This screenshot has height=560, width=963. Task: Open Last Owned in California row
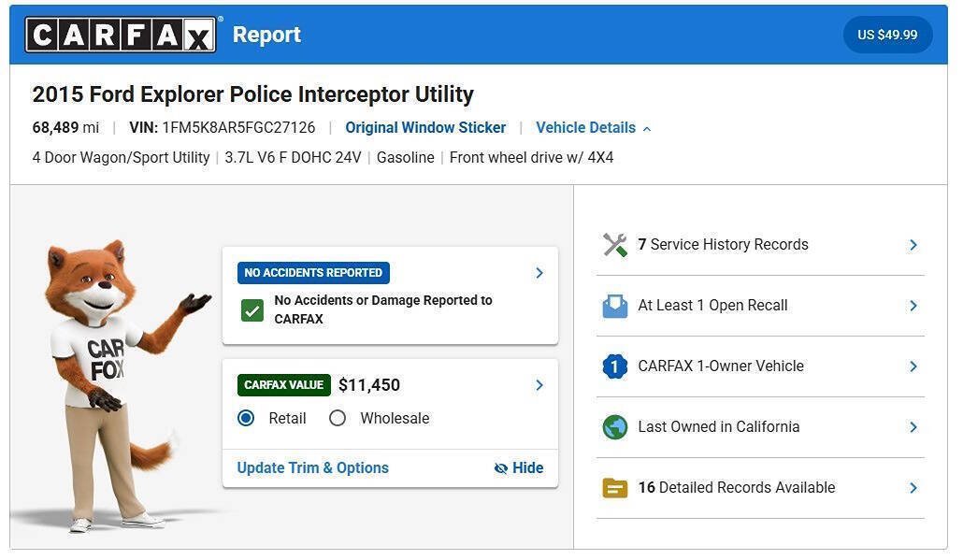pos(760,427)
